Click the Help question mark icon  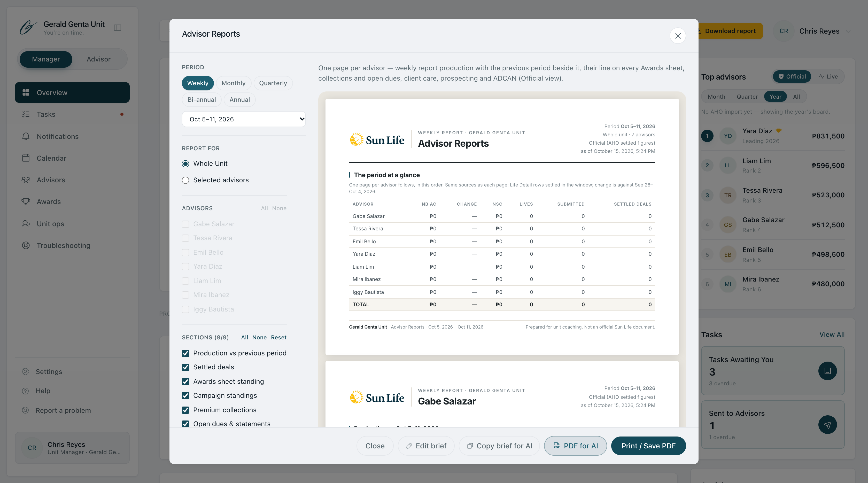tap(25, 391)
